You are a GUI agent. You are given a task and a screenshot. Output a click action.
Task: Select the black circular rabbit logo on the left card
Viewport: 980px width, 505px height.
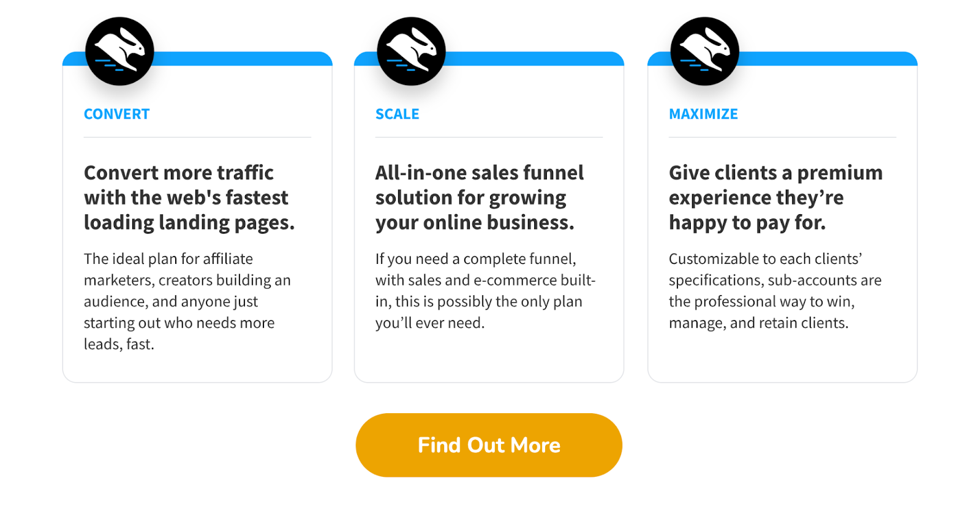119,50
